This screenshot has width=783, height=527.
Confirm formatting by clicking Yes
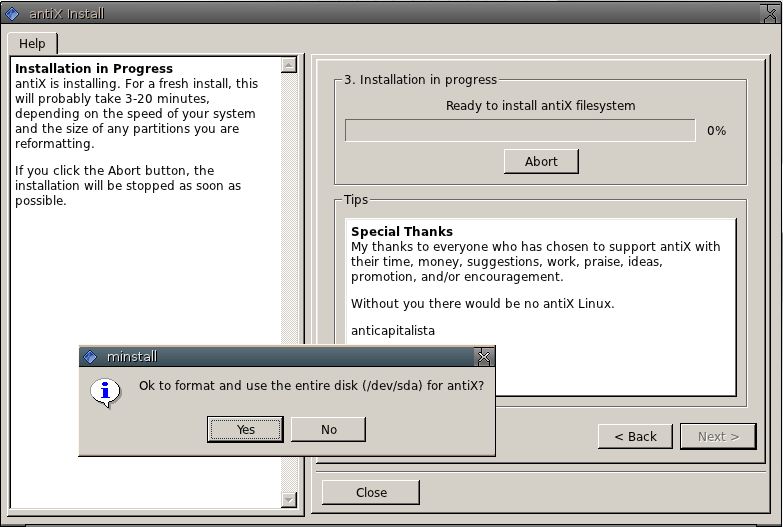coord(245,430)
